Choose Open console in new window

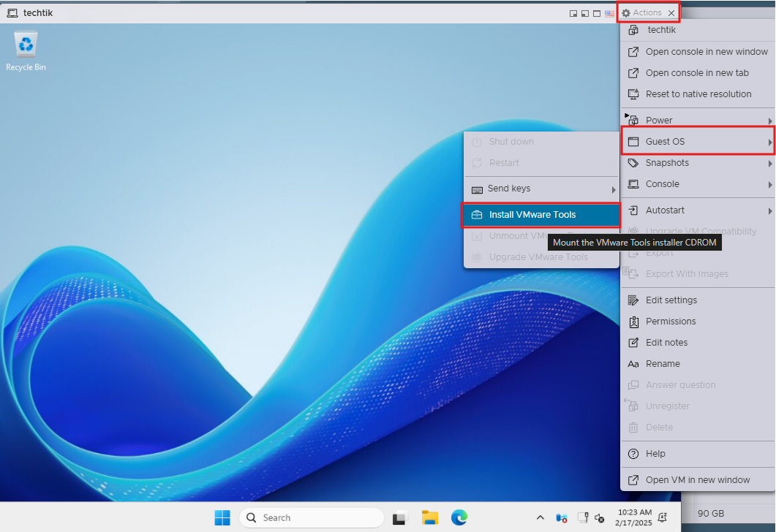pos(697,51)
